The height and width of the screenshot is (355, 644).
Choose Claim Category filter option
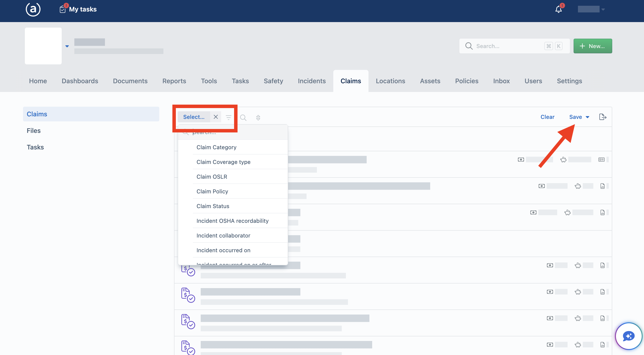pyautogui.click(x=233, y=147)
